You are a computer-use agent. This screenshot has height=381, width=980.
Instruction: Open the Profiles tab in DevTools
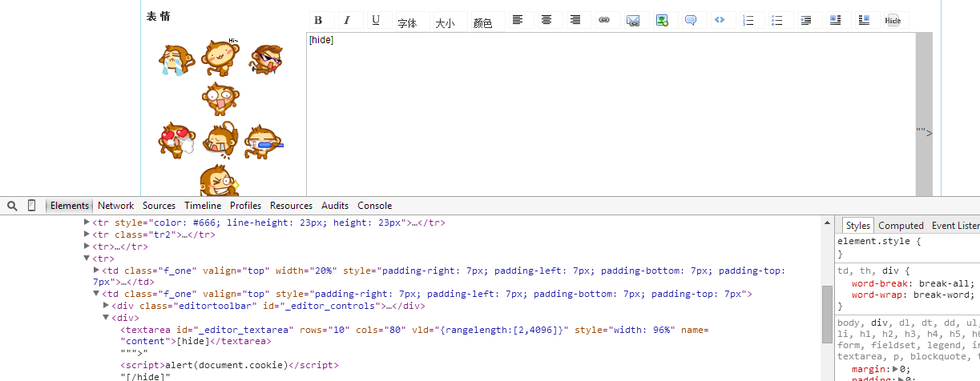pyautogui.click(x=246, y=206)
